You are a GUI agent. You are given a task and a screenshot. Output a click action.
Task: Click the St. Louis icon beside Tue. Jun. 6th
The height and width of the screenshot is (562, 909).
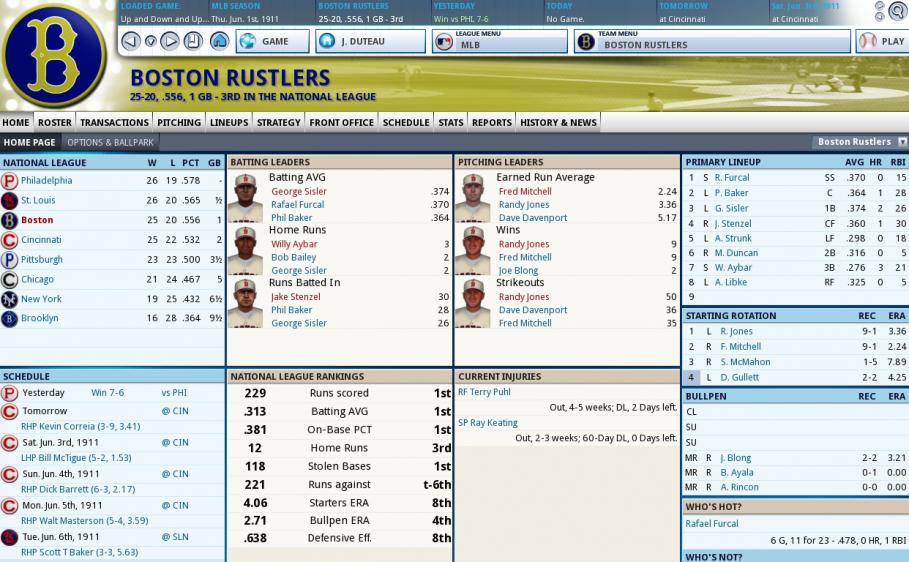click(9, 537)
